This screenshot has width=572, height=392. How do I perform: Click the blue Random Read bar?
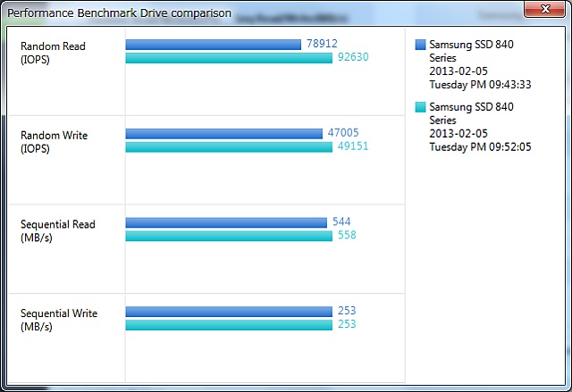click(214, 45)
